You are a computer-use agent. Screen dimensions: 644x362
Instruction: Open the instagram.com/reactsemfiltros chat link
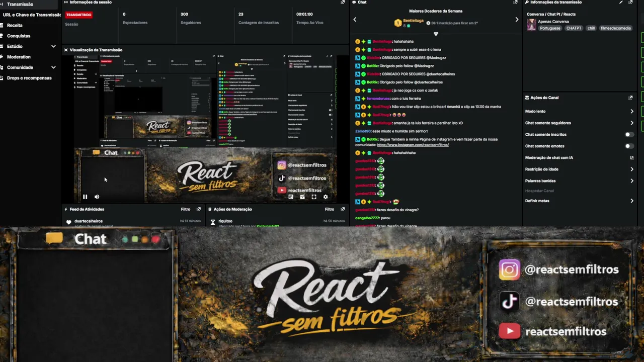(x=413, y=145)
